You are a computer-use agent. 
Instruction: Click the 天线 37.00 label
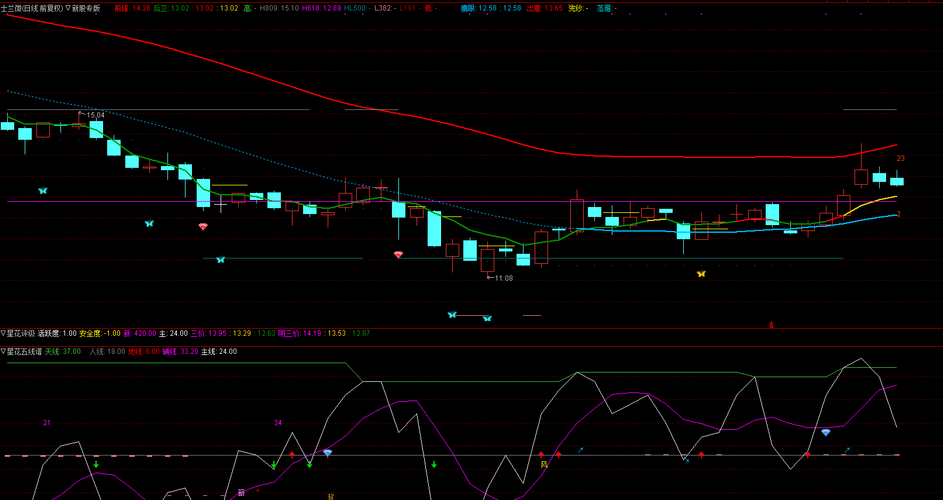coord(63,351)
